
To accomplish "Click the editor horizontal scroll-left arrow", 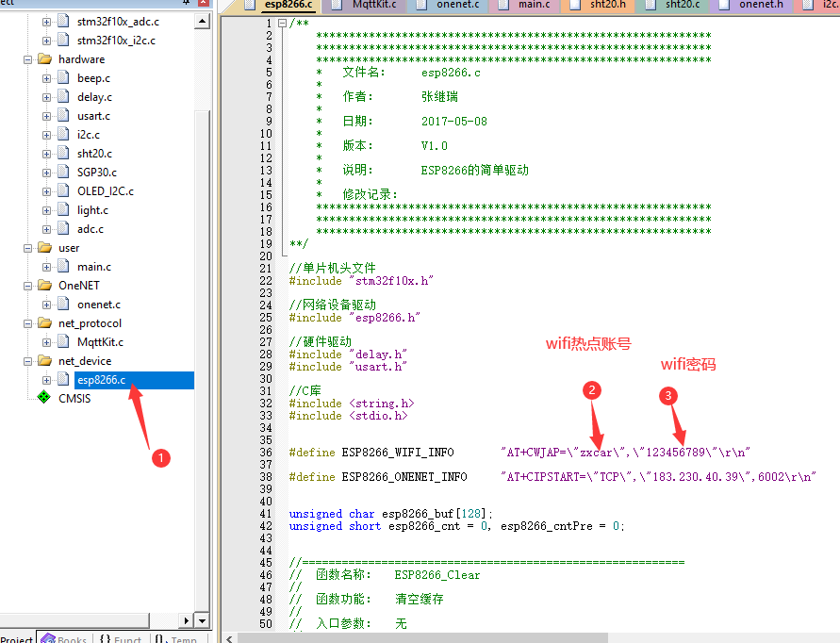I will click(x=229, y=638).
